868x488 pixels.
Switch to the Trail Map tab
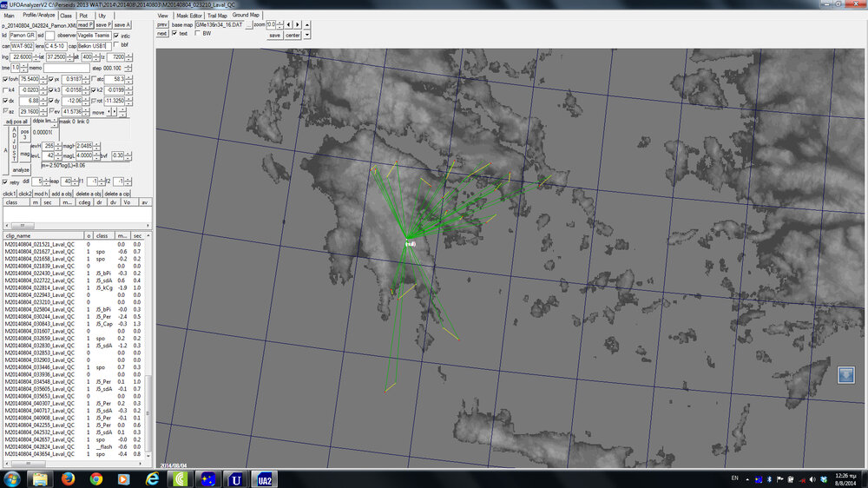[218, 16]
